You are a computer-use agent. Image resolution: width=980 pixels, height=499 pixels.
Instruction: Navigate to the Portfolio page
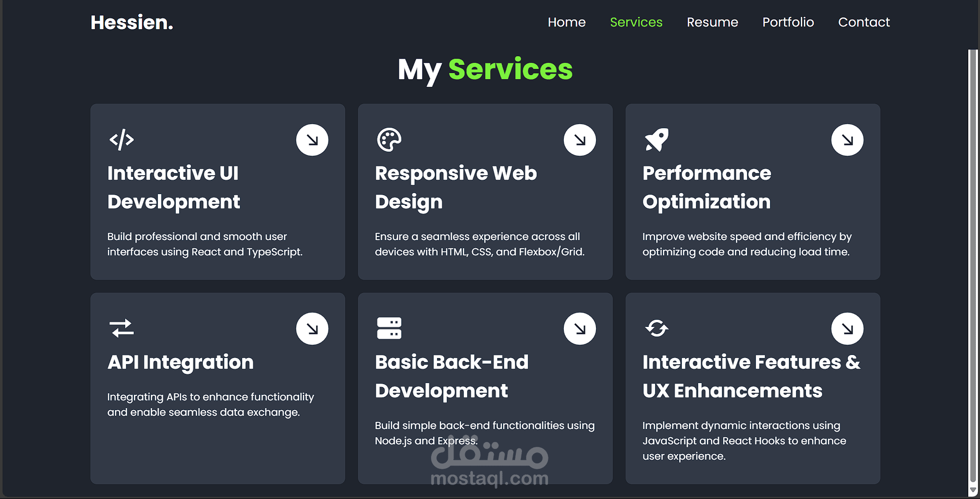[788, 22]
